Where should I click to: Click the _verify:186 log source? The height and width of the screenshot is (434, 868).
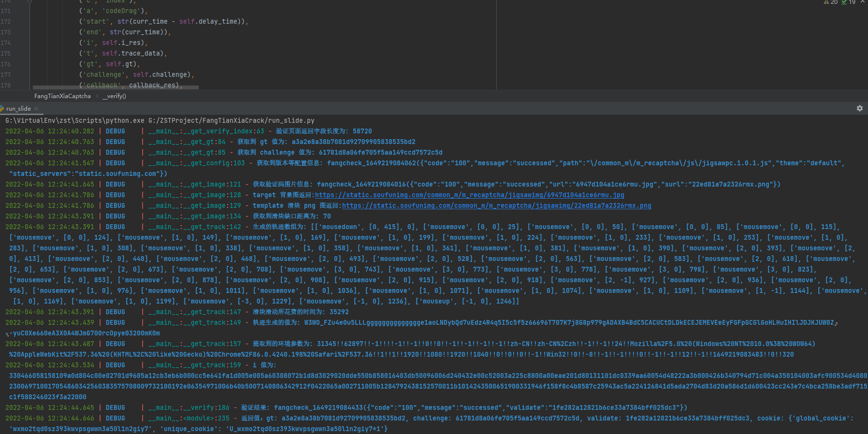click(x=189, y=407)
